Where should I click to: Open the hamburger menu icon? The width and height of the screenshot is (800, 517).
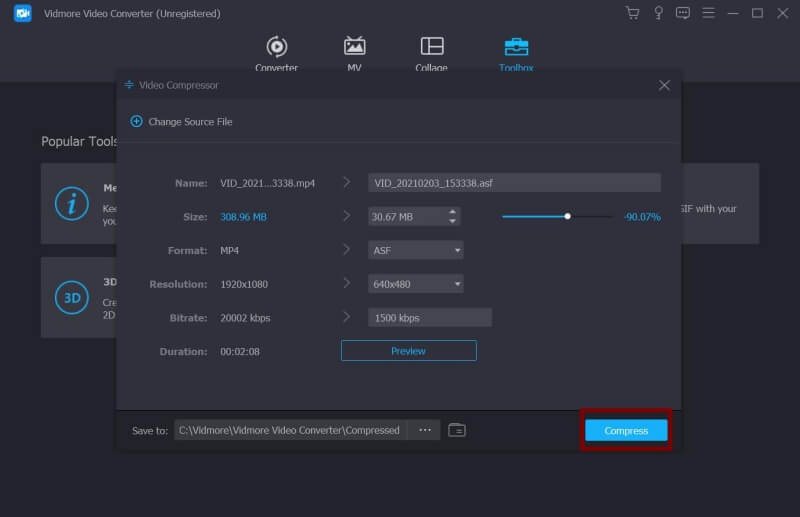click(708, 13)
